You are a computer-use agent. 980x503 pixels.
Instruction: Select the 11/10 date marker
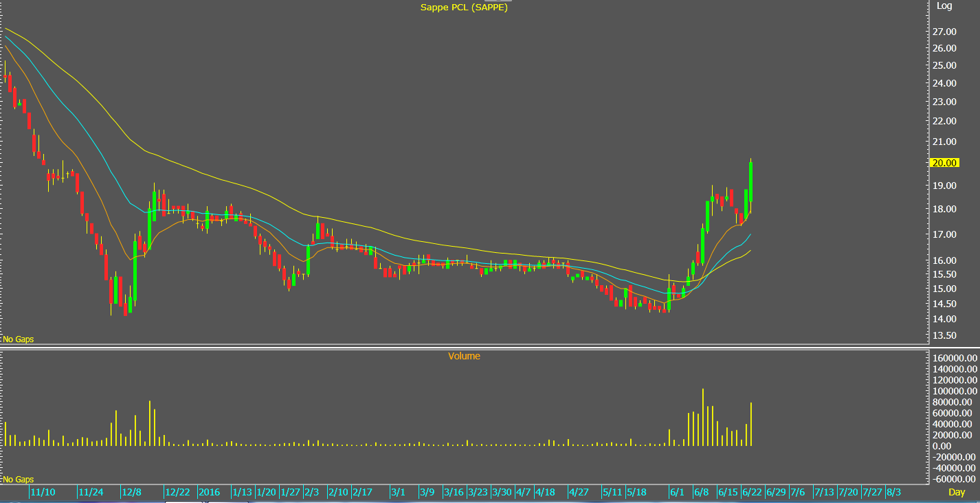pos(43,493)
